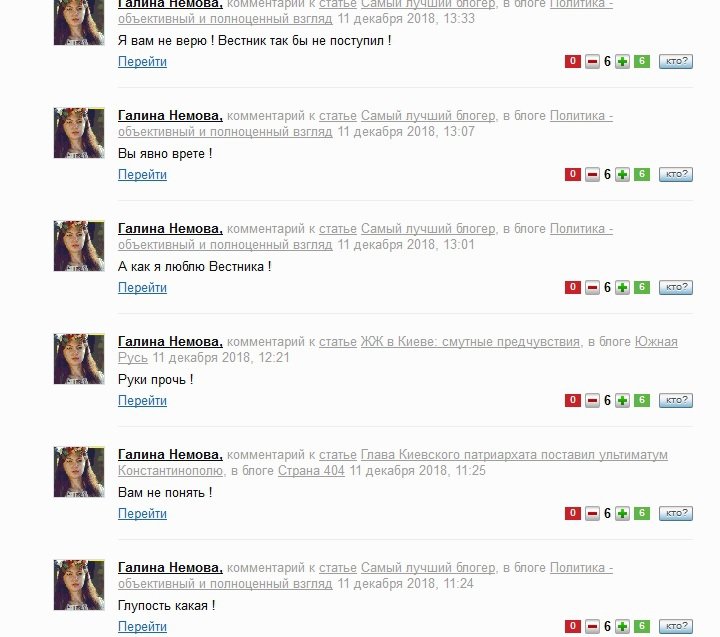Click green plus on "А как я люблю Вестника"

click(x=622, y=287)
